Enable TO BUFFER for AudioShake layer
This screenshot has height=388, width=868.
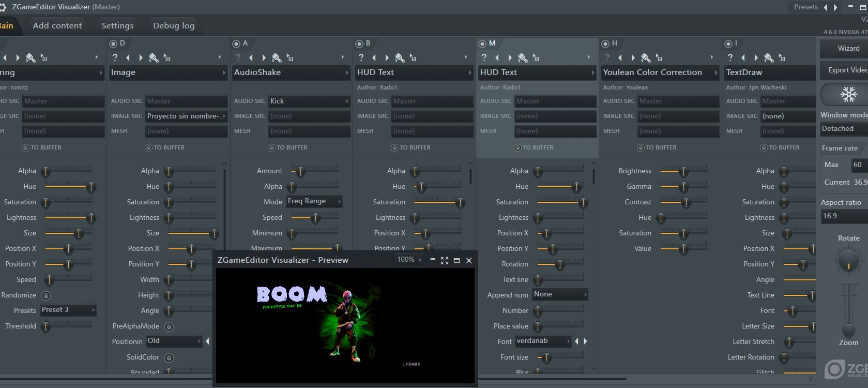[271, 147]
